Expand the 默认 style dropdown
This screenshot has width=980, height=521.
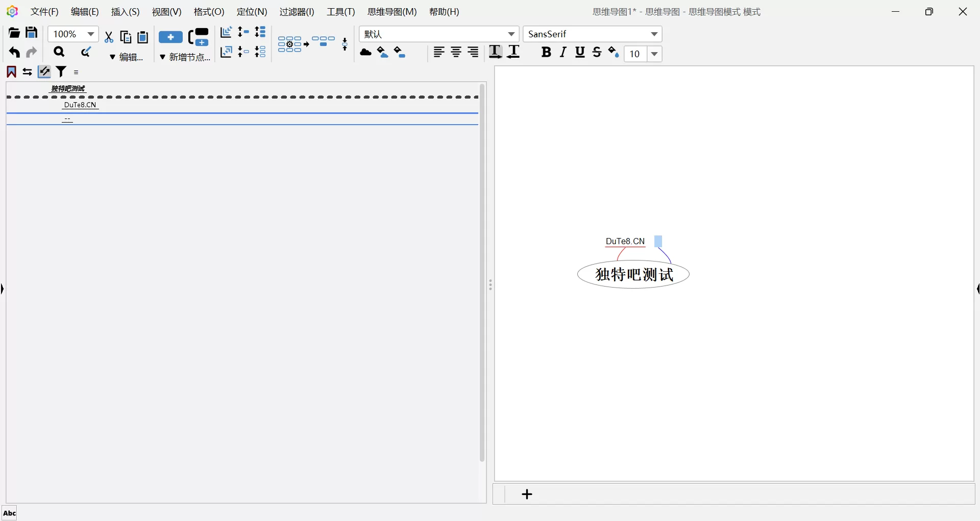click(x=511, y=34)
